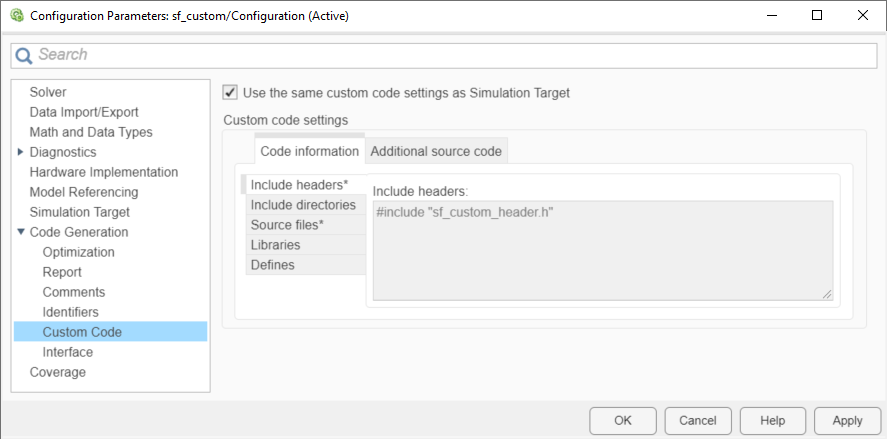Click the Cancel button
Screen dimensions: 887x439
tap(698, 420)
